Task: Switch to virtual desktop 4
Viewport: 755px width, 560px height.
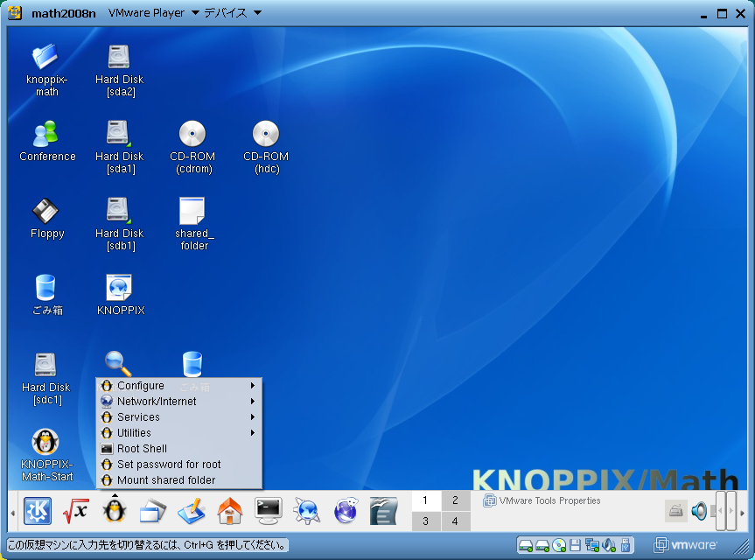Action: (456, 521)
